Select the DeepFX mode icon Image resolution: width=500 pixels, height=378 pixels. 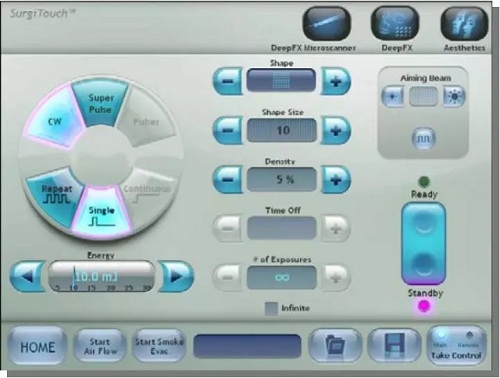coord(395,24)
